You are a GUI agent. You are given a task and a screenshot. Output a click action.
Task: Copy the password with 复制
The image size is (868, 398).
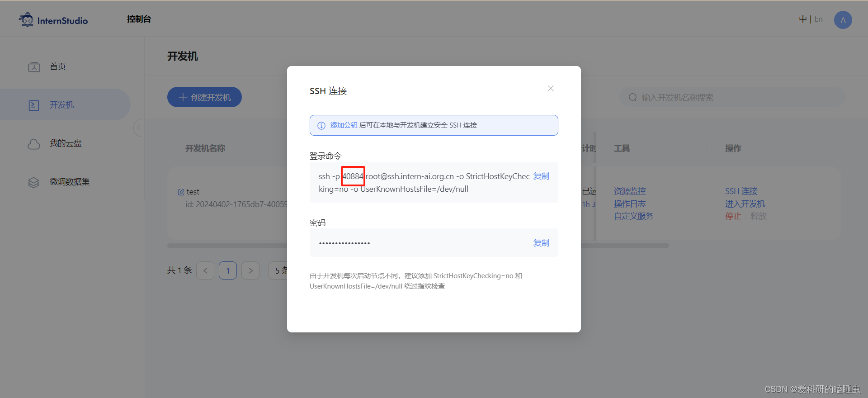click(541, 243)
